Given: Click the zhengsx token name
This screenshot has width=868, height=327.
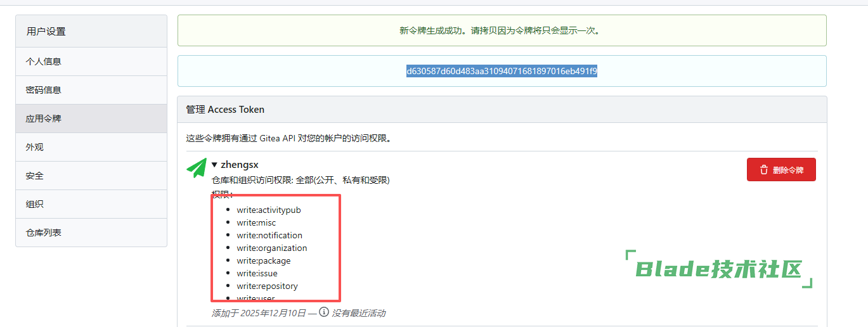Looking at the screenshot, I should tap(240, 165).
